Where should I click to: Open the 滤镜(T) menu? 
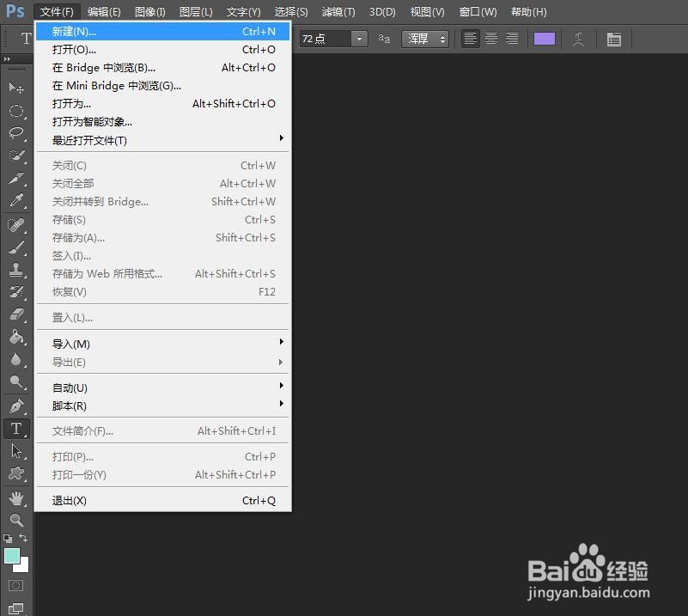(338, 12)
